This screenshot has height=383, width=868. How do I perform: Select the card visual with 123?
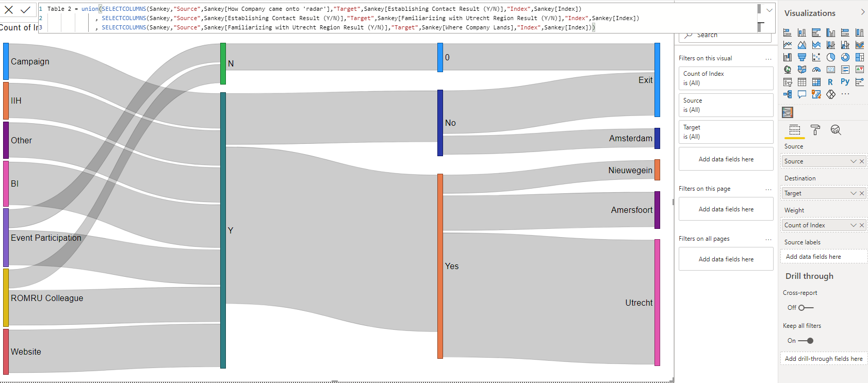click(x=831, y=70)
